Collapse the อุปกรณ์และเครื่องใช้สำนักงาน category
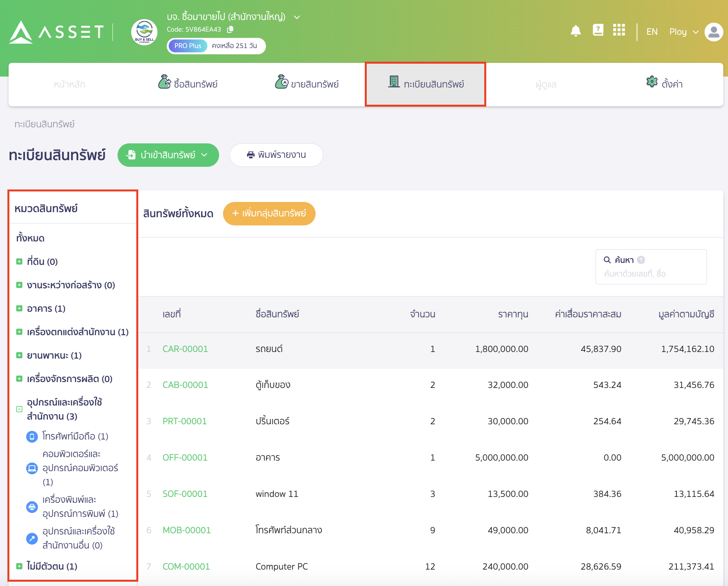Image resolution: width=728 pixels, height=586 pixels. [19, 409]
